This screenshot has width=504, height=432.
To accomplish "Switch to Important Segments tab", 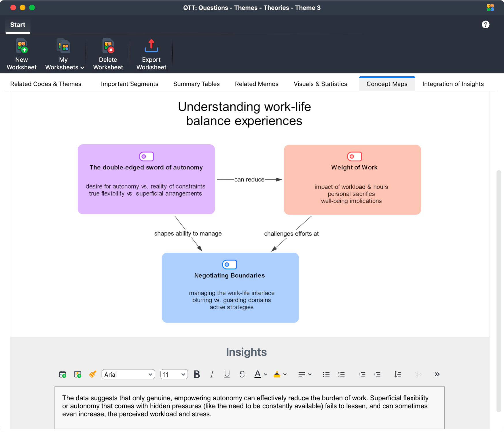I will (130, 84).
